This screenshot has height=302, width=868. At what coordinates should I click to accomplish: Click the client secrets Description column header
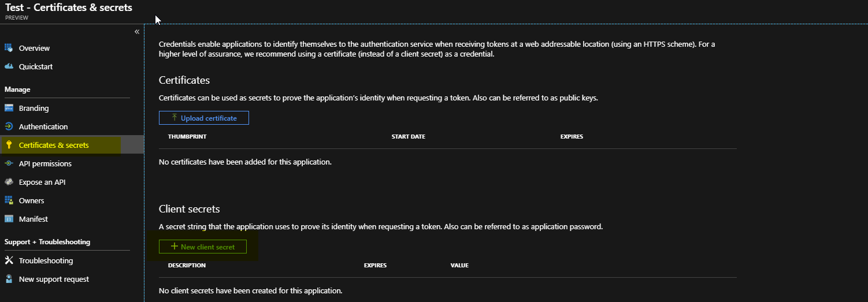coord(187,266)
